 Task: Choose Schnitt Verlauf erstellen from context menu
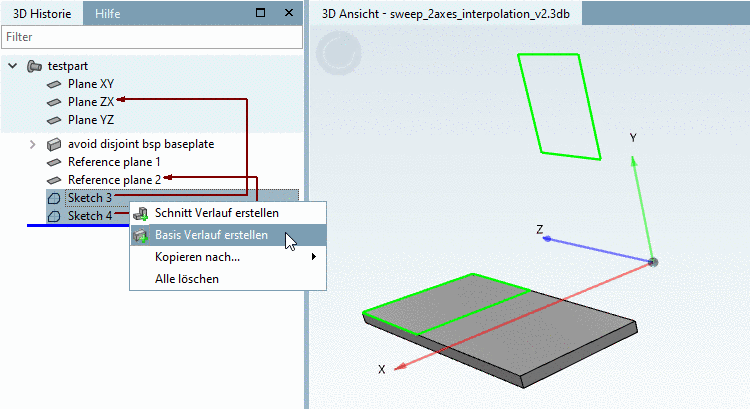[x=228, y=213]
